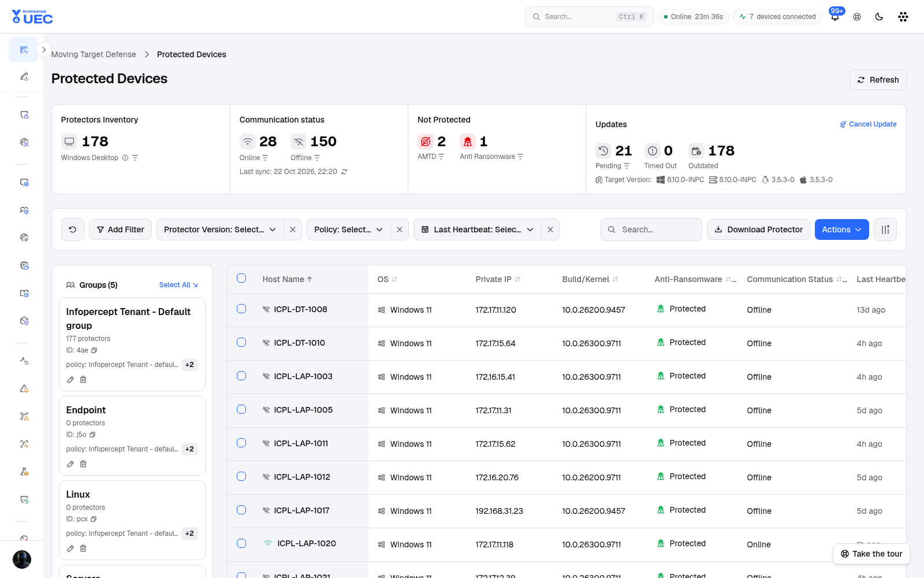The width and height of the screenshot is (924, 578).
Task: Open the apps grid icon
Action: point(903,17)
